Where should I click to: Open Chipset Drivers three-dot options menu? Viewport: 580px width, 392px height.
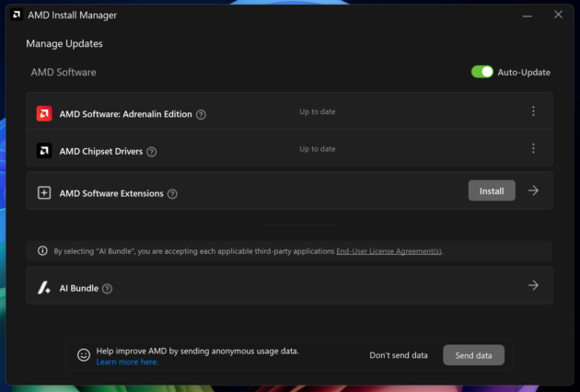click(x=533, y=148)
